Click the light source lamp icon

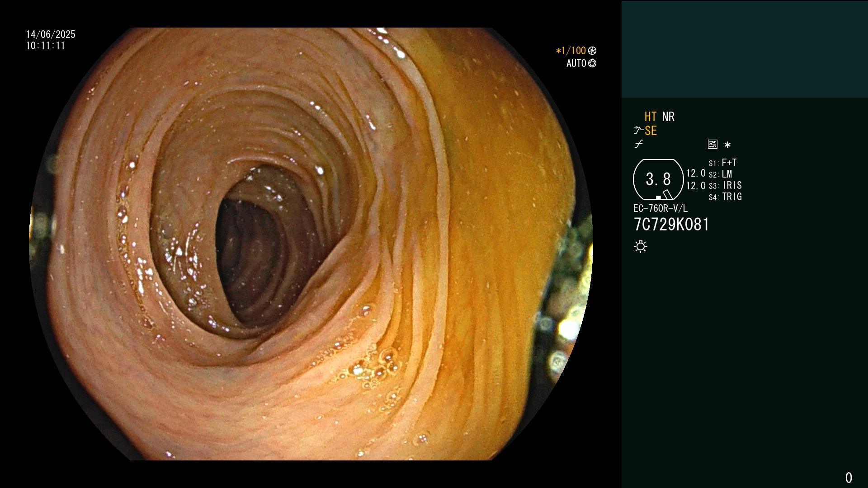641,247
